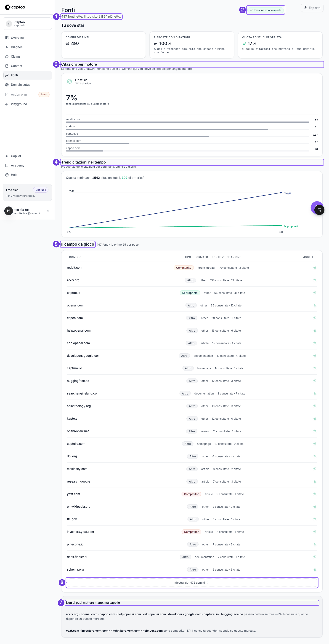
Task: Click the 'FONTE VS CITAZIONE' column header
Action: click(x=226, y=257)
